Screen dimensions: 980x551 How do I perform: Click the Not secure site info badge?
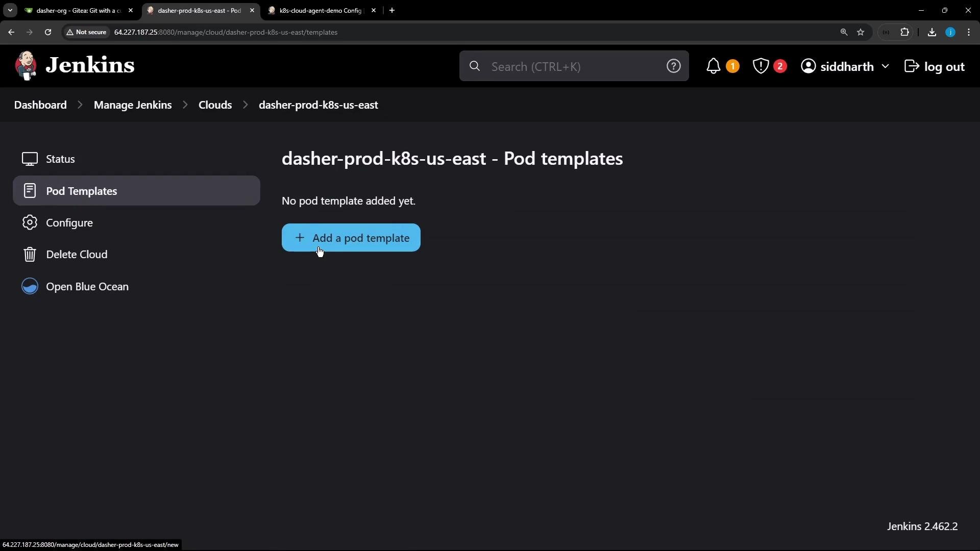(x=86, y=32)
